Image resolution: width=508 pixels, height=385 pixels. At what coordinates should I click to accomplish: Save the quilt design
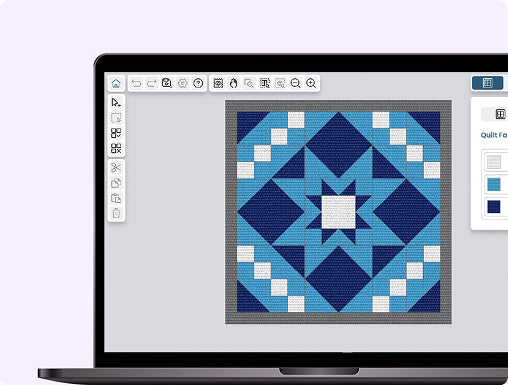tap(167, 83)
